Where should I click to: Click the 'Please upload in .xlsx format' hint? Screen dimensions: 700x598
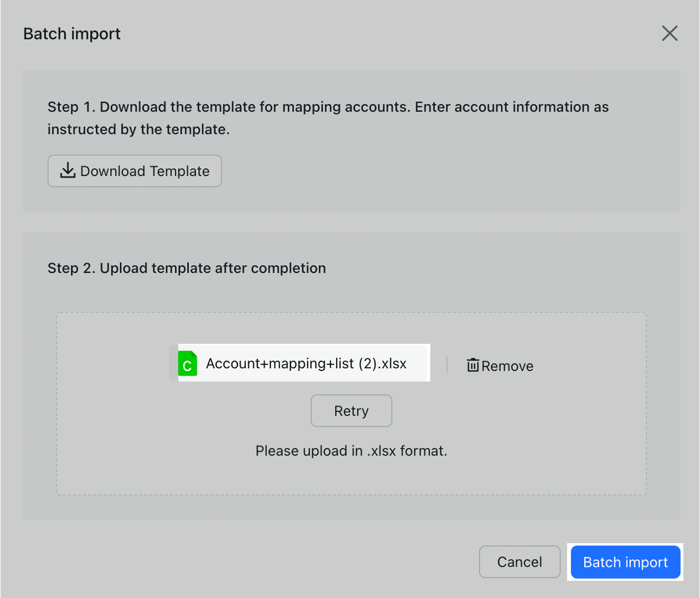(351, 451)
